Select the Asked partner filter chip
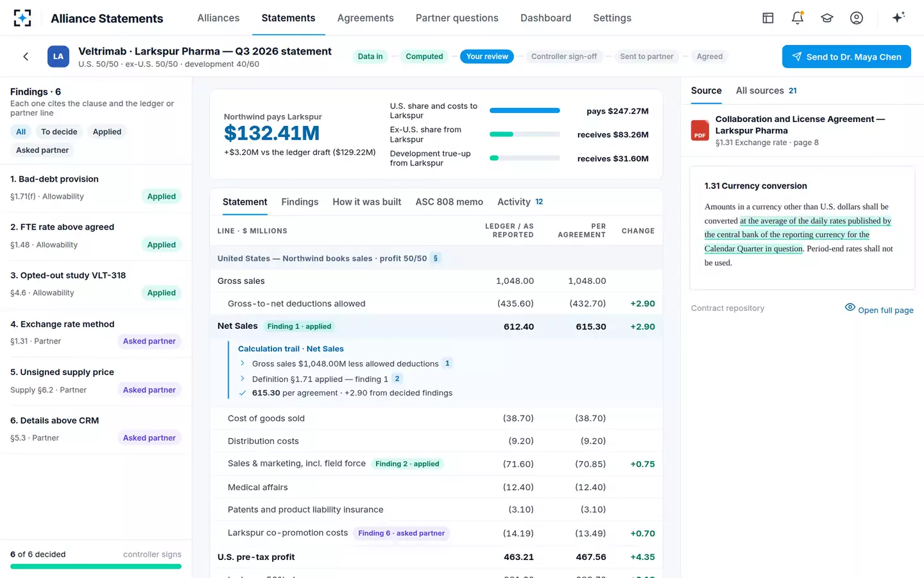The image size is (924, 578). tap(42, 150)
